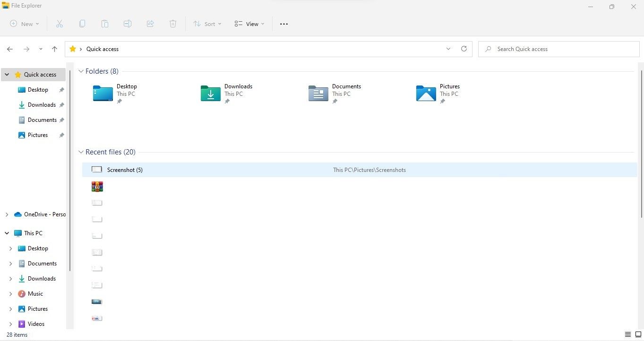Open the Sort dropdown menu
Viewport: 644px width, 341px height.
207,24
